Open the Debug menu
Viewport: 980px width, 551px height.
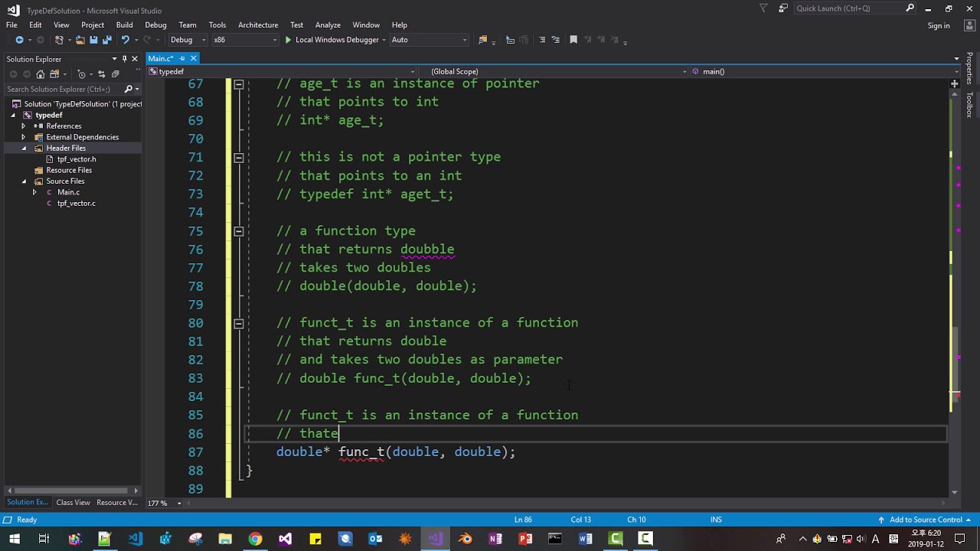(x=155, y=24)
